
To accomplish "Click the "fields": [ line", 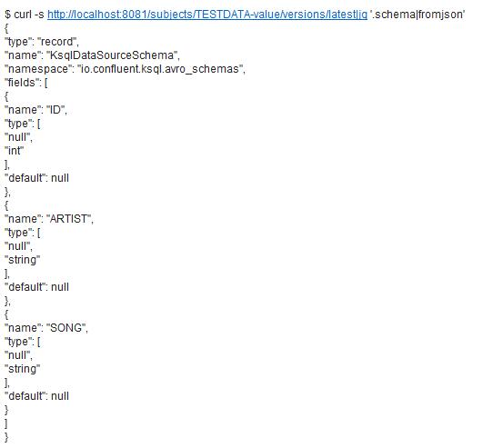I will coord(26,83).
